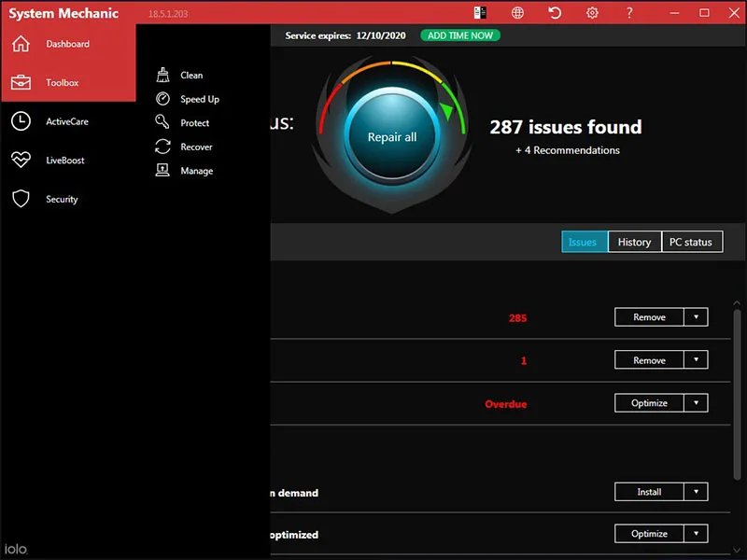Viewport: 747px width, 560px height.
Task: Expand dropdown arrow beside Remove in 1 row
Action: point(696,360)
